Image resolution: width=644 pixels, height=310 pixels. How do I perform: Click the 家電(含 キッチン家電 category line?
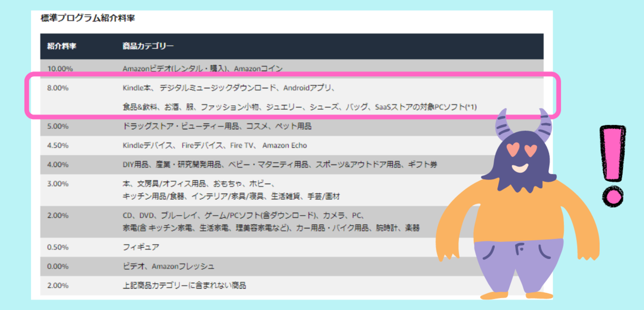pos(271,228)
